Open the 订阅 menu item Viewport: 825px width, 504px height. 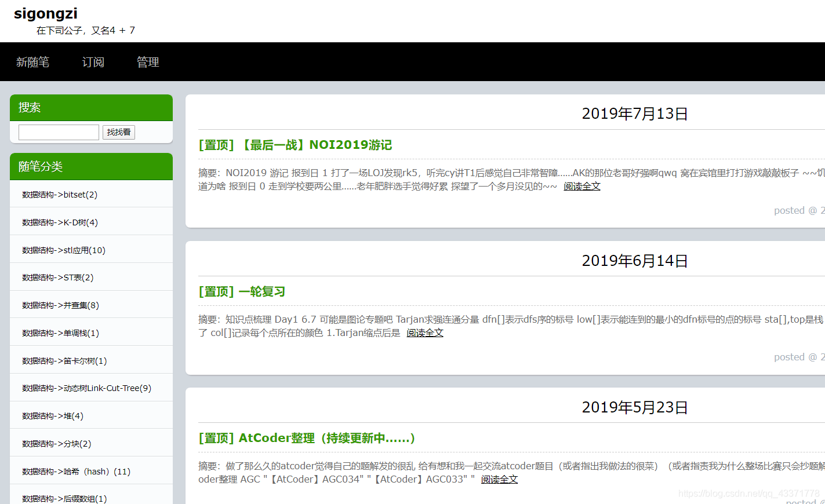[93, 62]
